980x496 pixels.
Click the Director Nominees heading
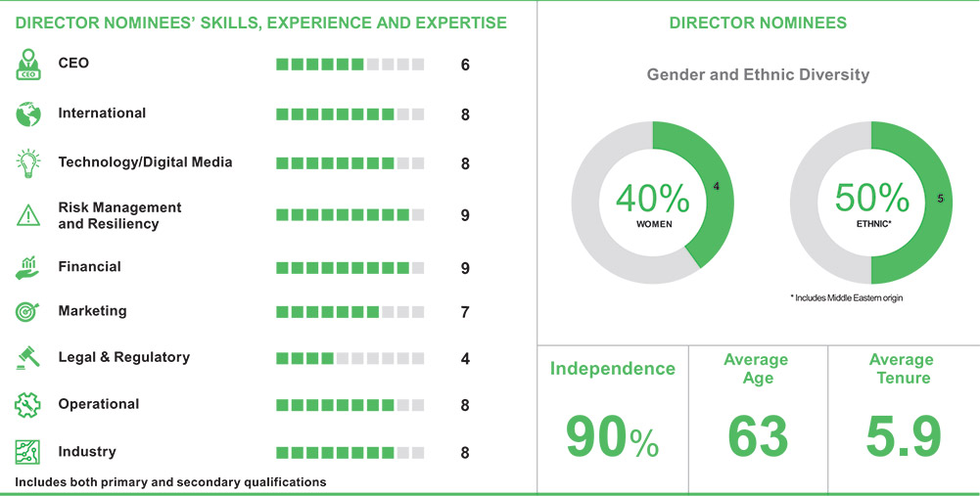point(758,23)
